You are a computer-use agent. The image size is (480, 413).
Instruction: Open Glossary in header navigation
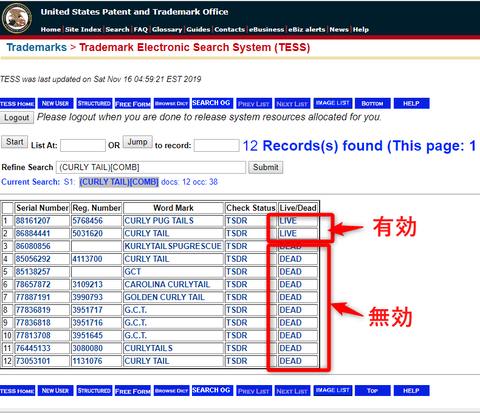(167, 30)
